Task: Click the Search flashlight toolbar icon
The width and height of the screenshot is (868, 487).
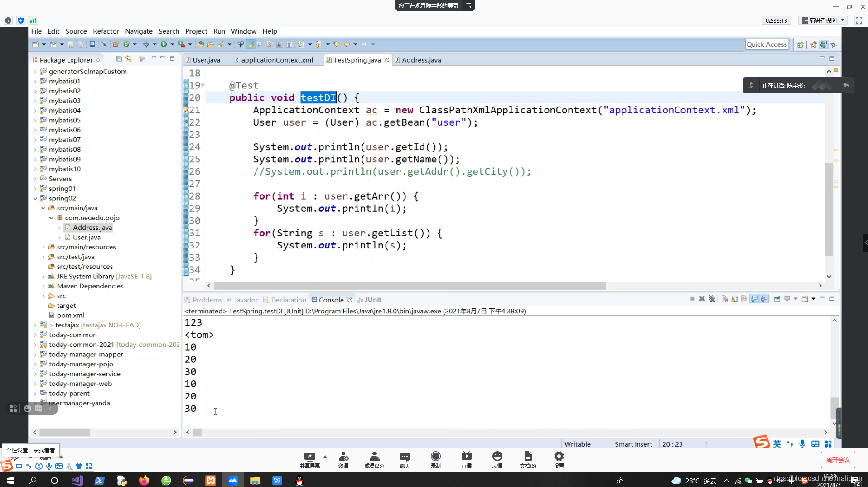Action: click(220, 44)
